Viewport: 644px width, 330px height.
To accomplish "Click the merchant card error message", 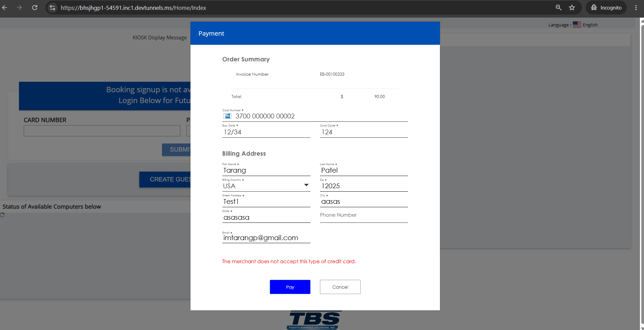I will tap(289, 261).
